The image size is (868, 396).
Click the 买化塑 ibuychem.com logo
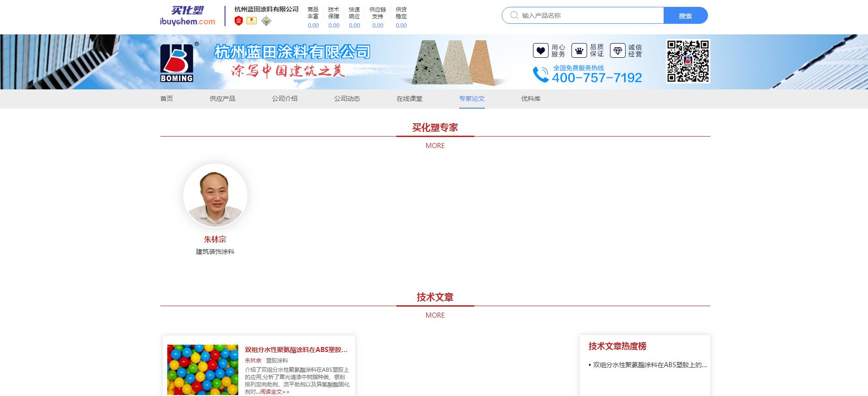(187, 16)
